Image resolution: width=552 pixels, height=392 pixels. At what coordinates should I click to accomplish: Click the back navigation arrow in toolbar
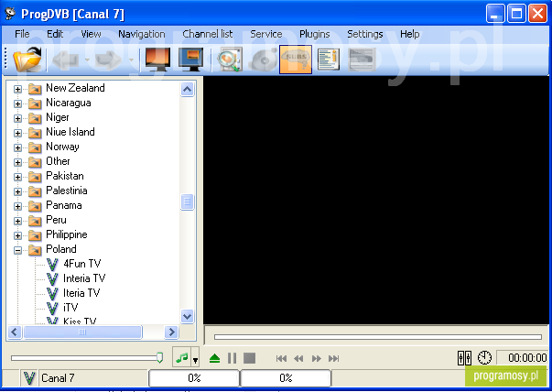click(x=65, y=60)
